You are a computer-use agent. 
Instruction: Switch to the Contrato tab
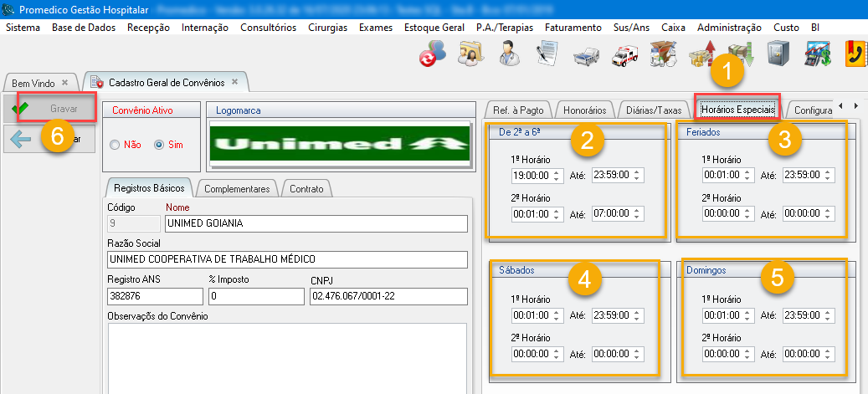pos(306,189)
